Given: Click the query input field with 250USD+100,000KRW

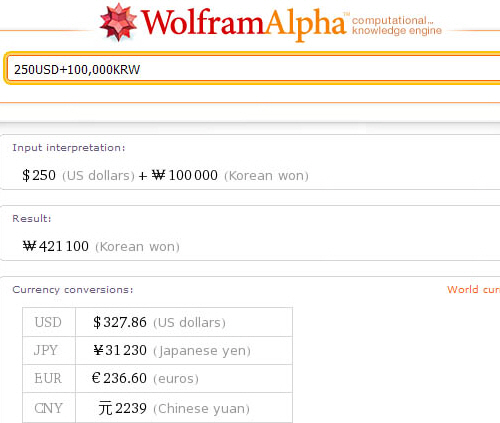Looking at the screenshot, I should pyautogui.click(x=253, y=69).
